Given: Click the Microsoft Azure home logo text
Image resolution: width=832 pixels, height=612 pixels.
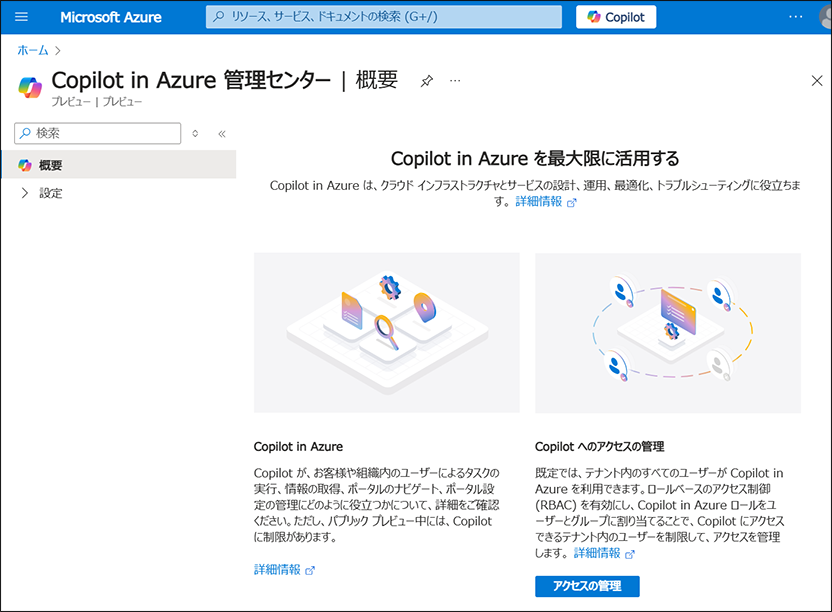Looking at the screenshot, I should 111,18.
